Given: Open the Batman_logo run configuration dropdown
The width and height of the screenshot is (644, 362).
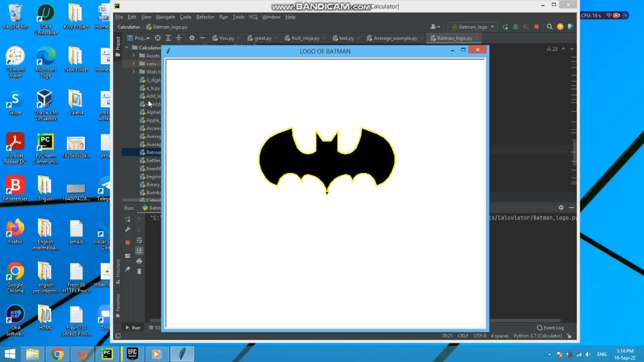Looking at the screenshot, I should point(473,27).
